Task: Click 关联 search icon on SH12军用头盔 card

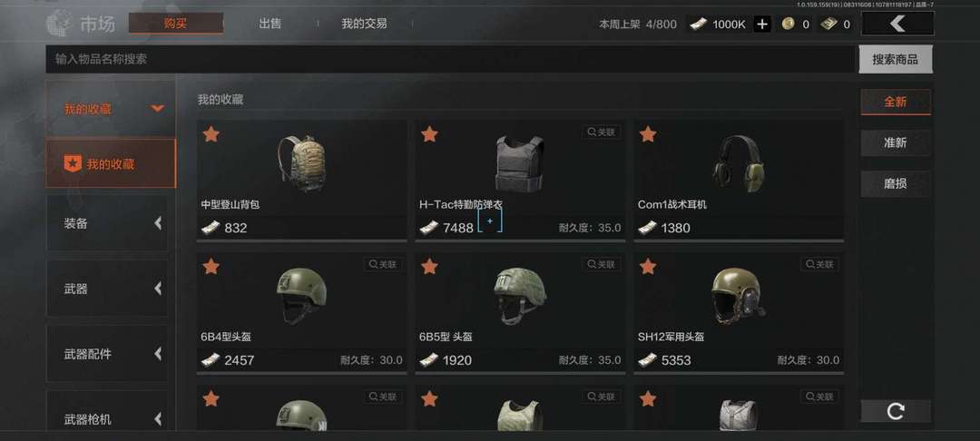Action: pyautogui.click(x=819, y=264)
